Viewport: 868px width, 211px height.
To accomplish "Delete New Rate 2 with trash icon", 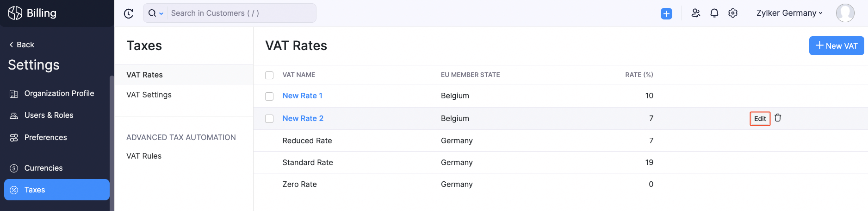I will coord(778,118).
